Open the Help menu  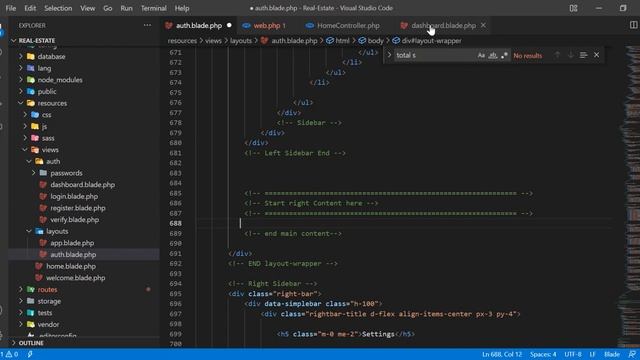pos(182,8)
